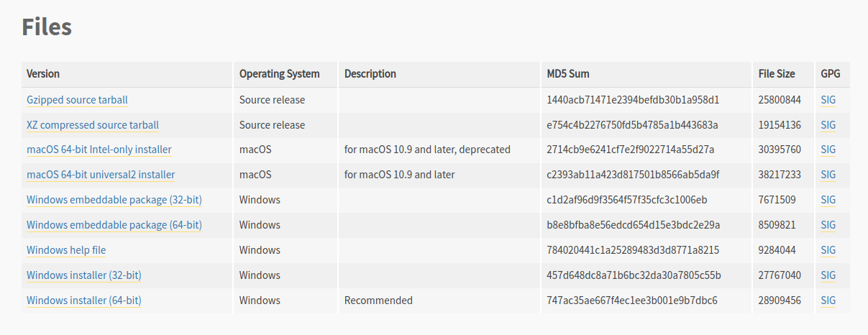Viewport: 868px width, 335px height.
Task: Download the XZ compressed source tarball
Action: [93, 125]
